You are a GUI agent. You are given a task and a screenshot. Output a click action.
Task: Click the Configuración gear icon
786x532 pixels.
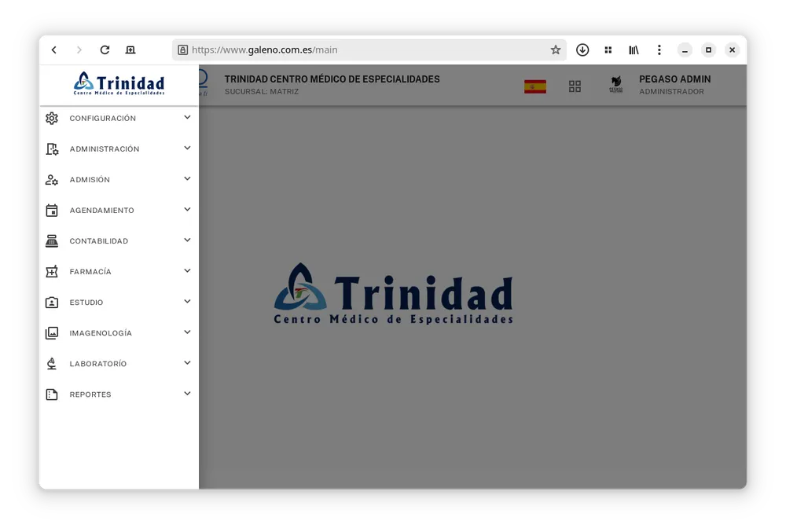(52, 118)
